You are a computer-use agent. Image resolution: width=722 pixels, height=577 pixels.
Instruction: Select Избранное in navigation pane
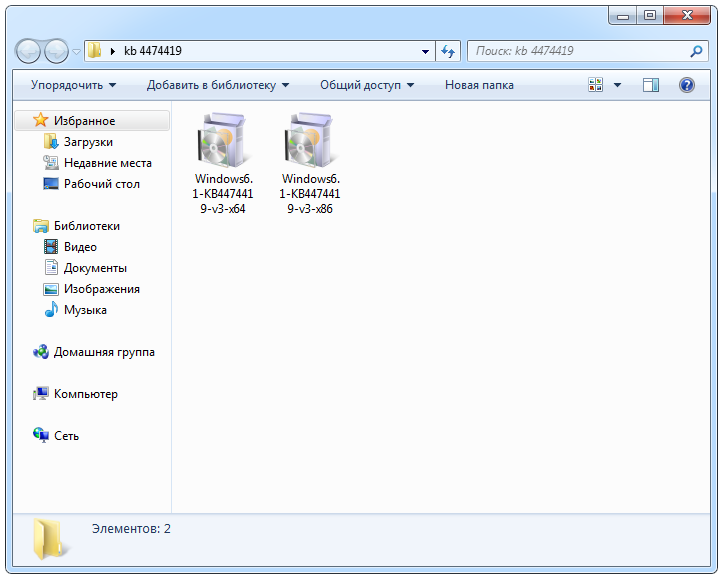tap(92, 121)
